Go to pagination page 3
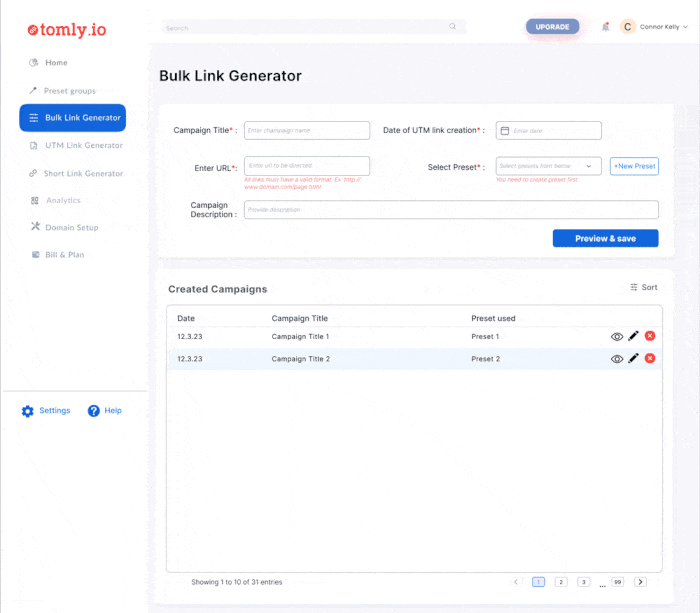This screenshot has height=613, width=700. [x=583, y=582]
